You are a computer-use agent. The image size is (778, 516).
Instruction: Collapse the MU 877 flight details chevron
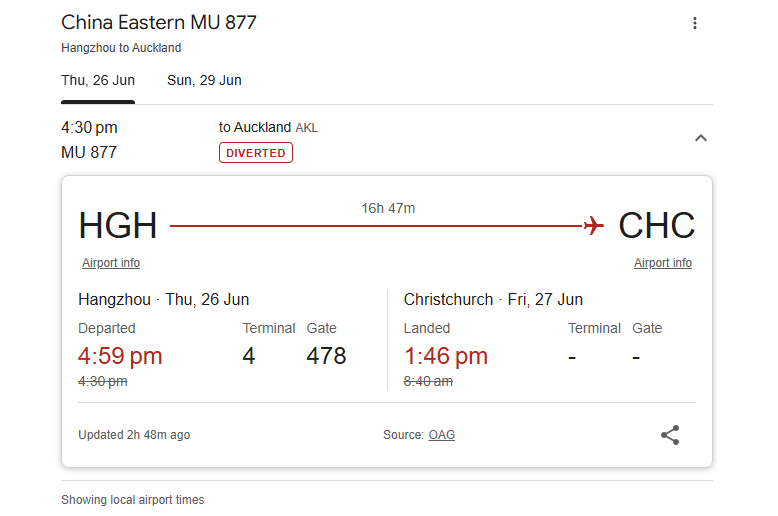(x=701, y=138)
